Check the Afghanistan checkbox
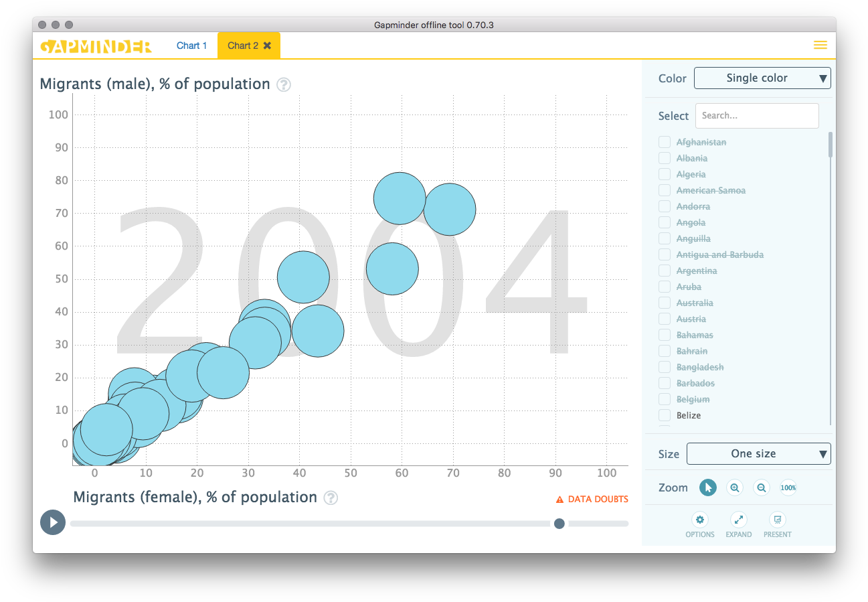The width and height of the screenshot is (868, 602). [665, 142]
